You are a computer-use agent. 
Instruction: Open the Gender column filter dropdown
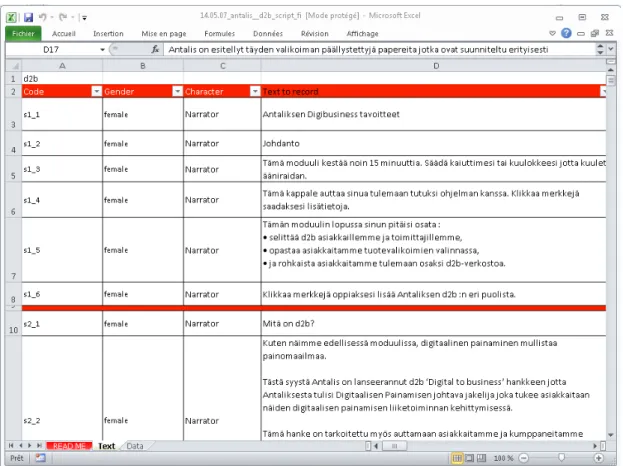pyautogui.click(x=177, y=92)
